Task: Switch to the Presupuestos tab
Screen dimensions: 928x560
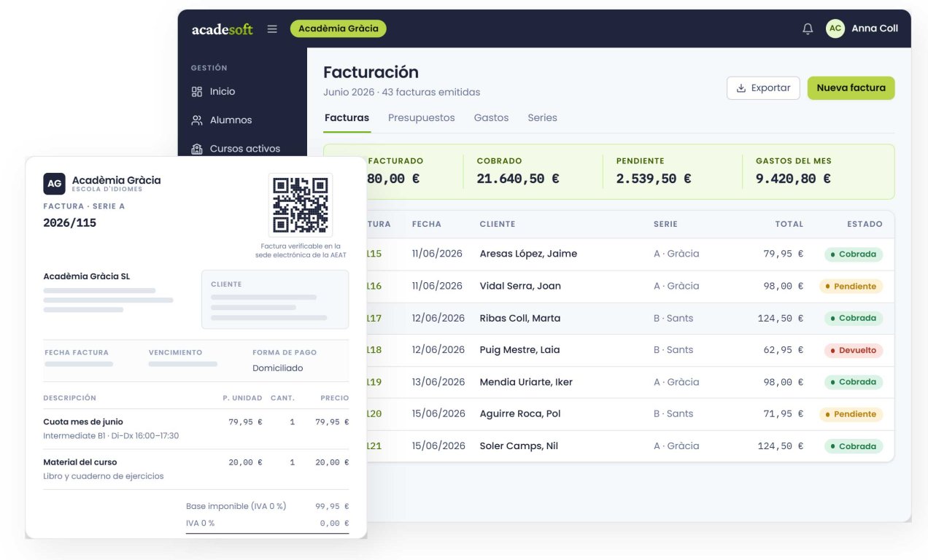Action: 422,117
